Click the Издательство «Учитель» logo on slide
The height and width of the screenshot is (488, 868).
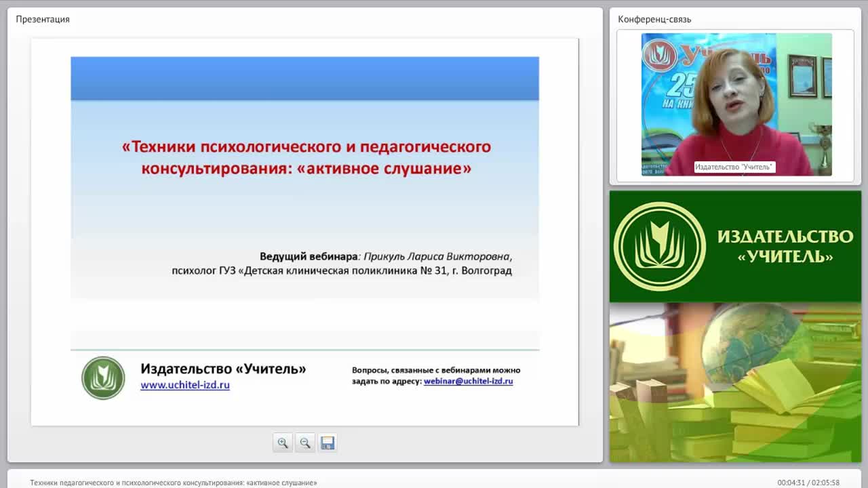click(103, 378)
